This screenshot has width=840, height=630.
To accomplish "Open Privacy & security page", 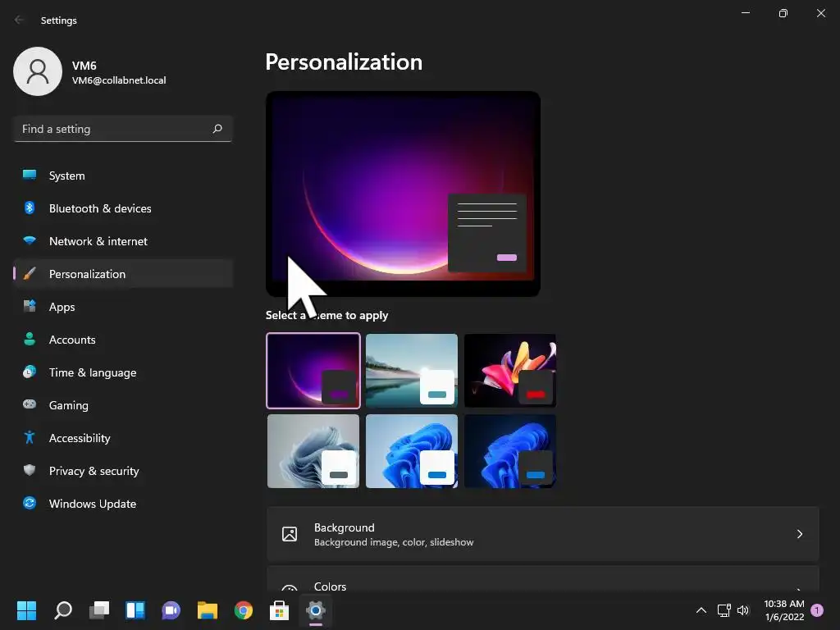I will 123,470.
